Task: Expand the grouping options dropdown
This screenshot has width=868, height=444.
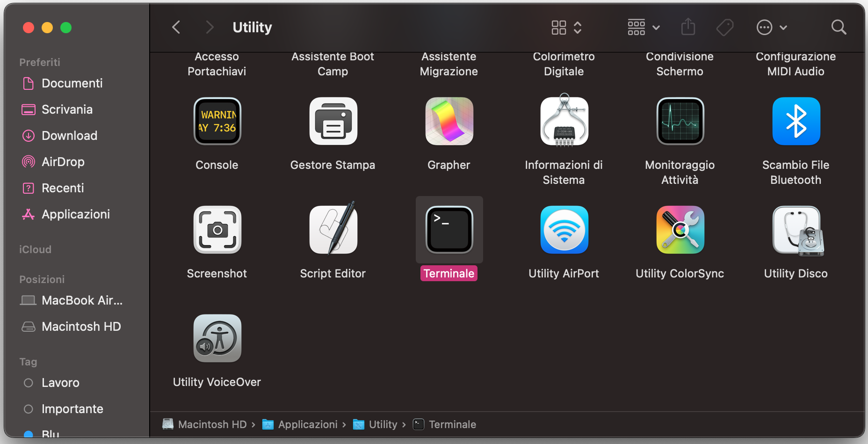Action: click(x=644, y=28)
